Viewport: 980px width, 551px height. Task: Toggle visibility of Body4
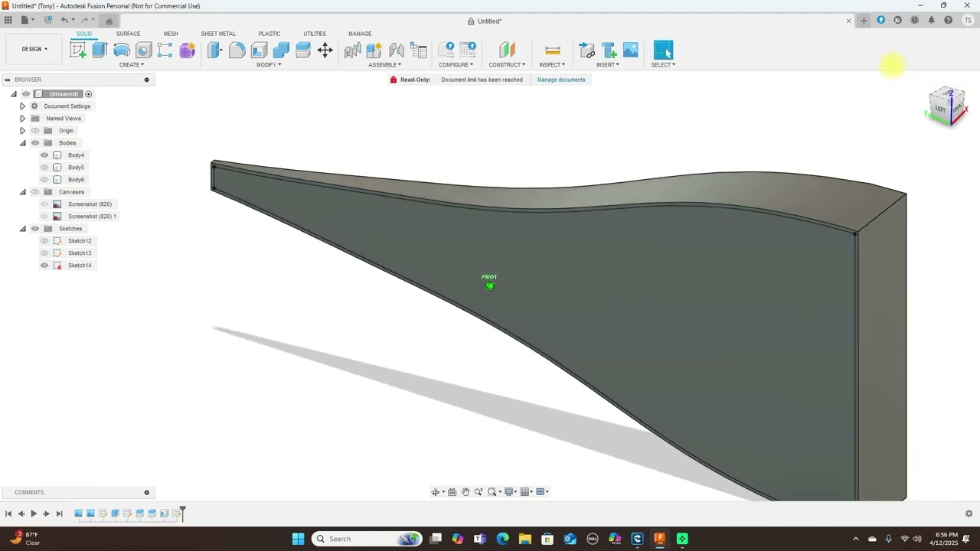click(44, 155)
